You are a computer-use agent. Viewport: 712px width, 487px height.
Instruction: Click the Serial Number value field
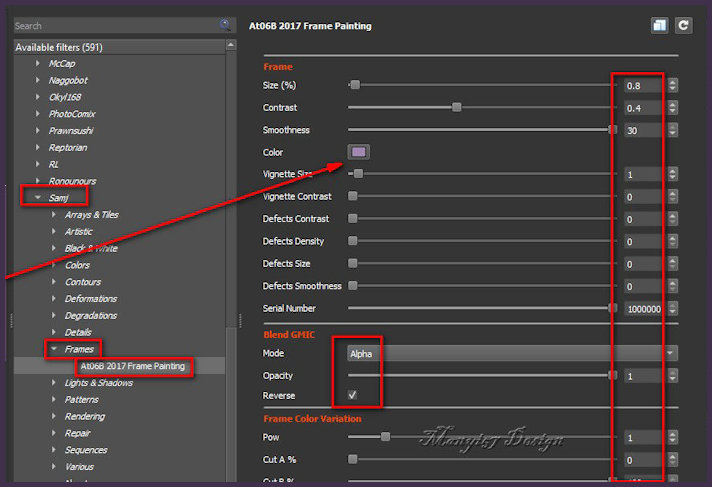coord(643,309)
